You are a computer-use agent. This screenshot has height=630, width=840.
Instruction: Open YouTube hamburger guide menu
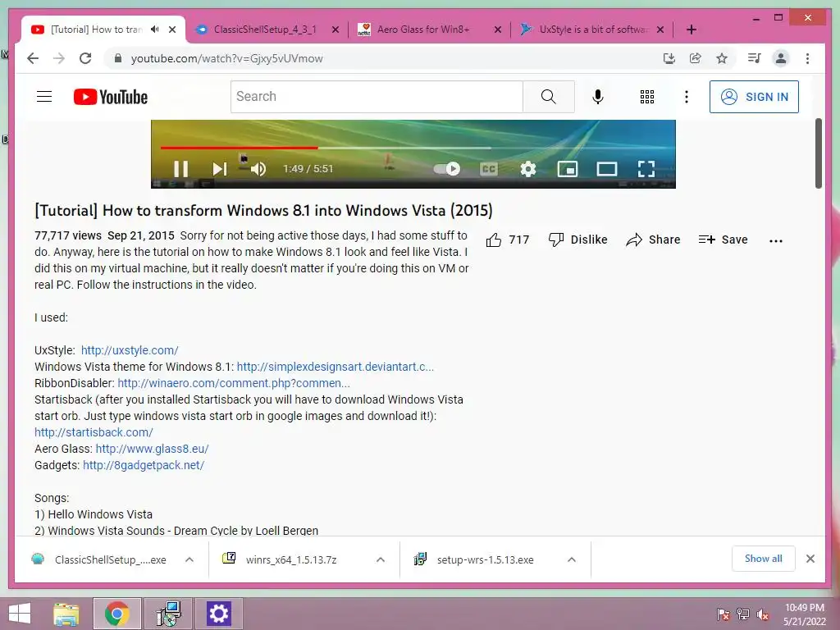pos(44,97)
